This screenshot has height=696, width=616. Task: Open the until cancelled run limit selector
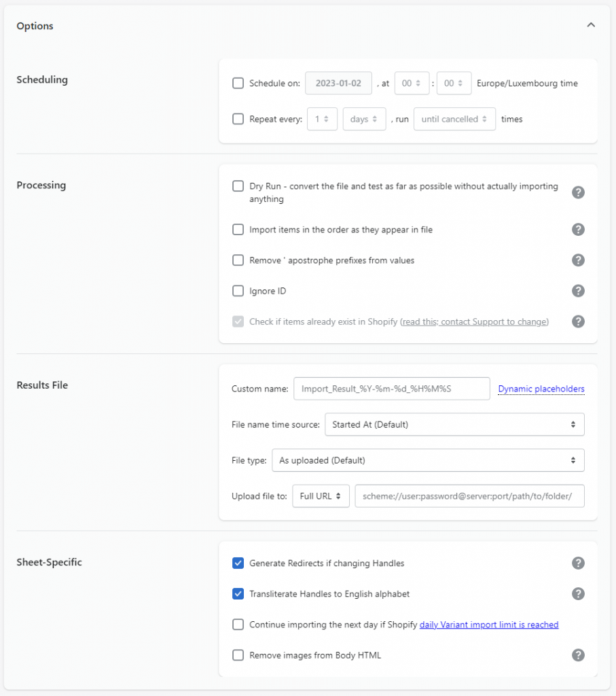454,119
